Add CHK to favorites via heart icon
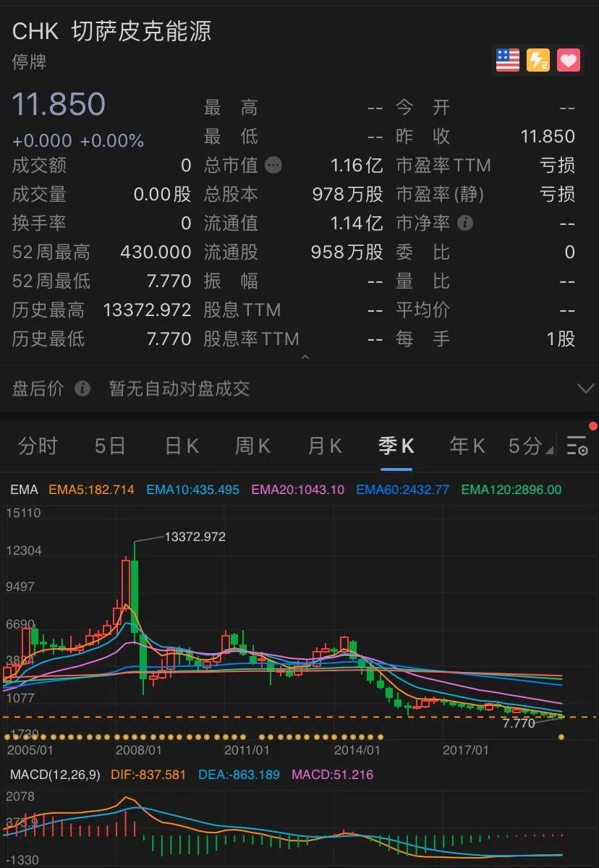The image size is (599, 868). [569, 60]
